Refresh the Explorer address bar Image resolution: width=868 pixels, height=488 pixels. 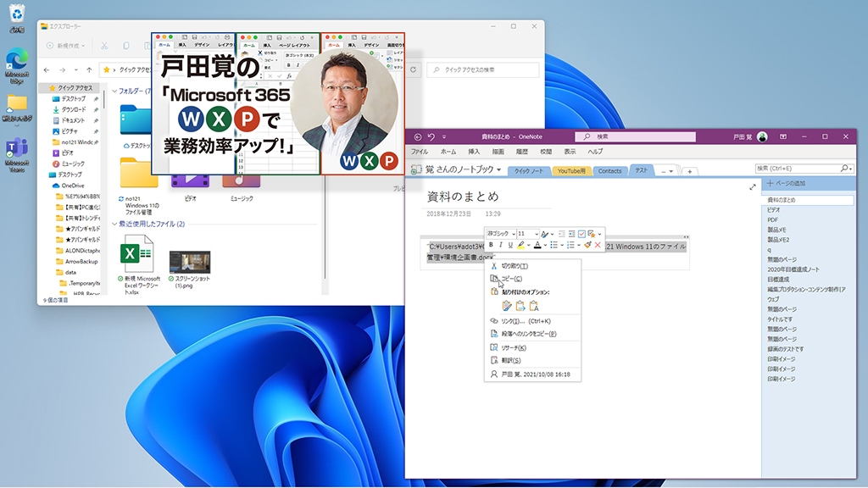coord(413,69)
